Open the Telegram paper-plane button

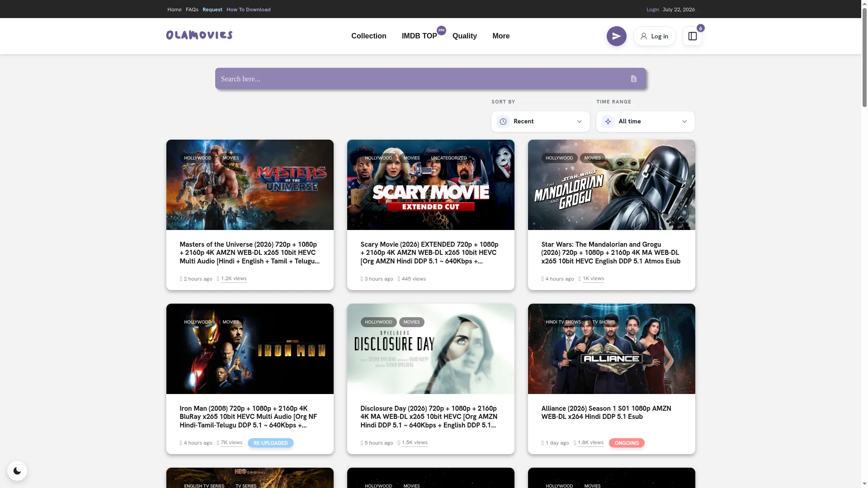[616, 36]
